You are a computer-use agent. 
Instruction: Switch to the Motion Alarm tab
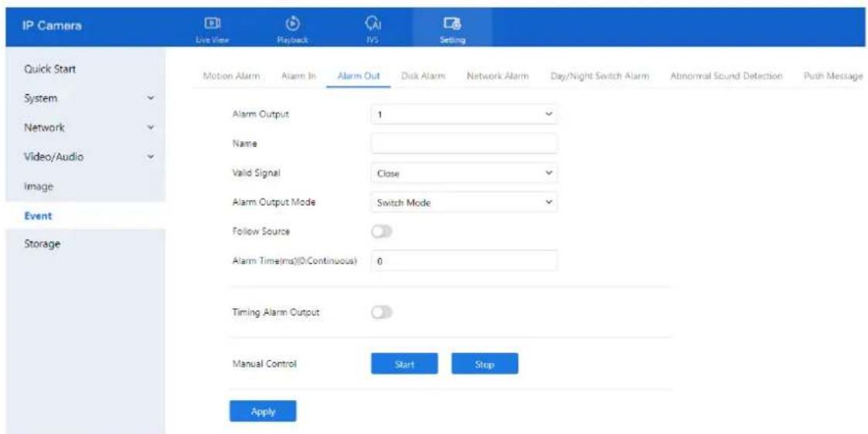tap(231, 76)
